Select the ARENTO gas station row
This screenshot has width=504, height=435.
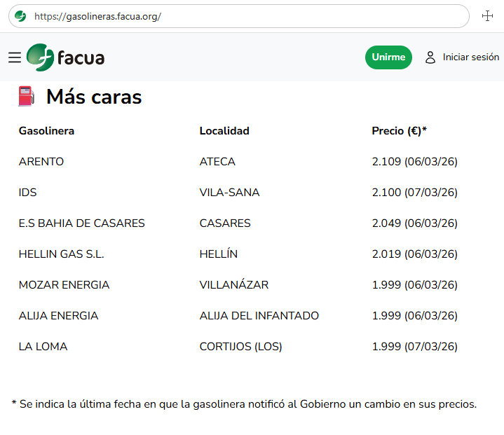41,162
